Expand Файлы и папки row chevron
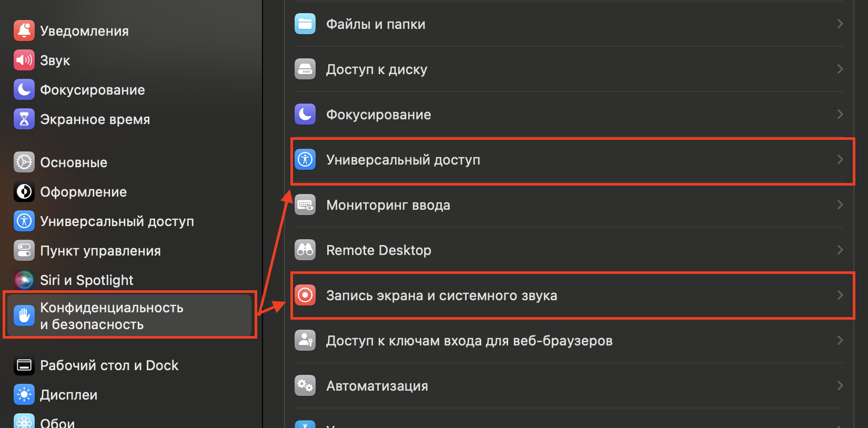The height and width of the screenshot is (428, 868). [x=840, y=24]
